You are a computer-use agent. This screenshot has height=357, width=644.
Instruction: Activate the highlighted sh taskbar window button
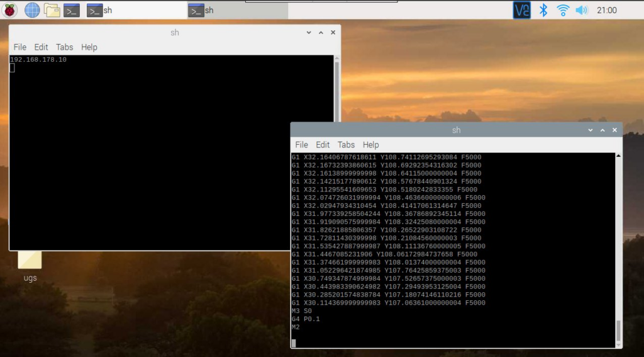236,10
